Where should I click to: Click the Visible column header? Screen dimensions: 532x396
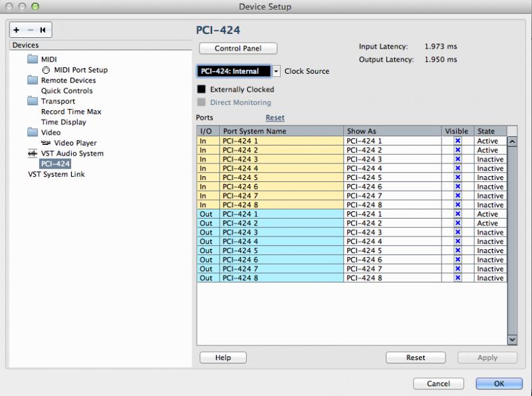(458, 131)
